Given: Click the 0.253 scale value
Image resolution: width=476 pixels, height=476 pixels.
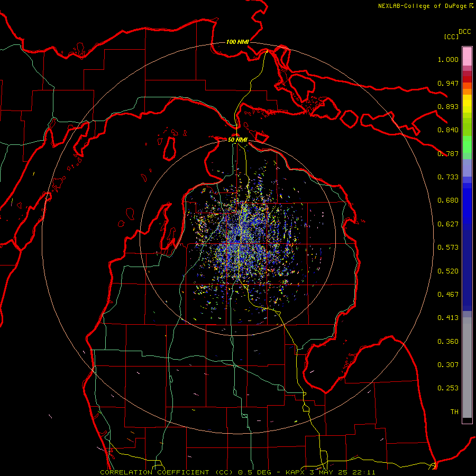Looking at the screenshot, I should pos(448,388).
